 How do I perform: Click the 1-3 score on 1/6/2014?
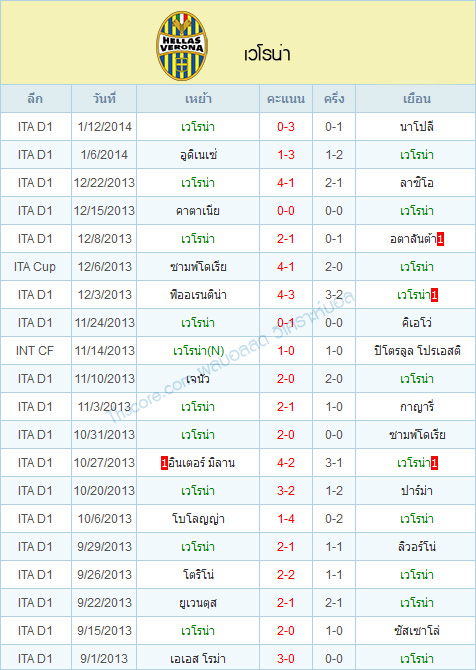coord(285,155)
